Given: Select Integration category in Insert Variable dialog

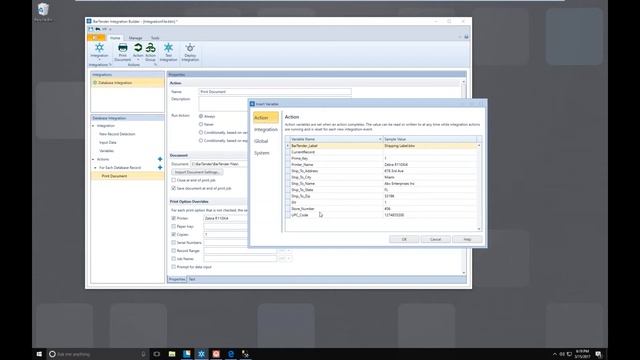Looking at the screenshot, I should tap(266, 129).
